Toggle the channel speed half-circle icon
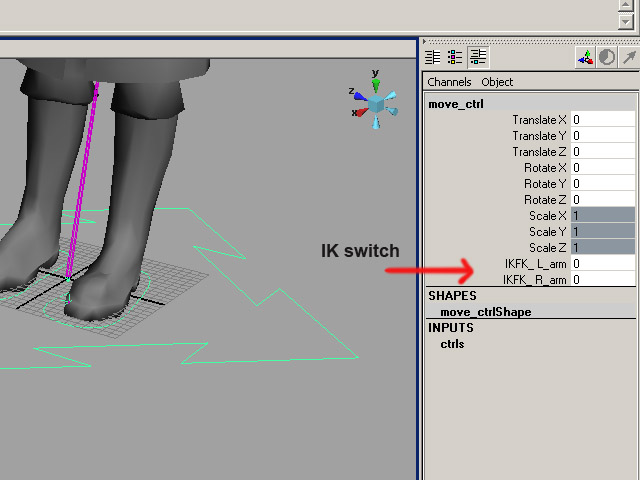 point(607,57)
